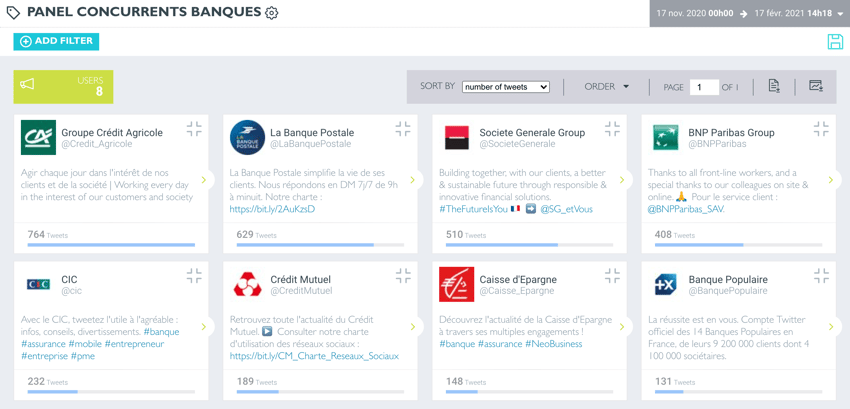Click the end date 17 févr. 2021
Screen dimensions: 850x409
793,14
